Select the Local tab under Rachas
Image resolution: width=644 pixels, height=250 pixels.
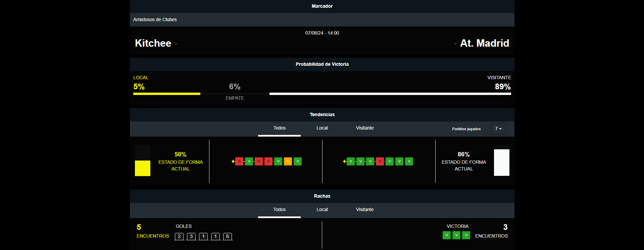[322, 210]
